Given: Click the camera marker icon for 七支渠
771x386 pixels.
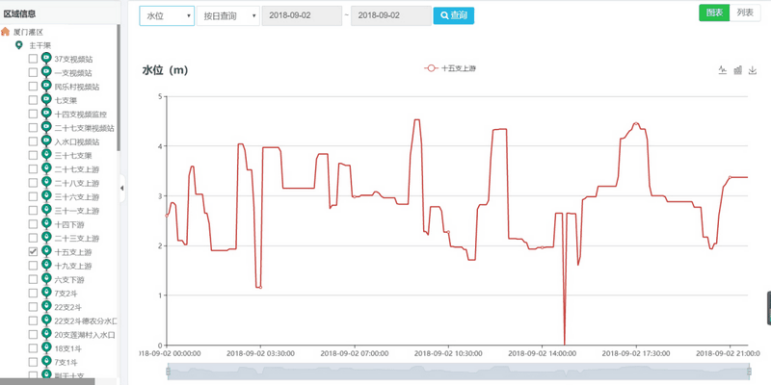Looking at the screenshot, I should (x=47, y=99).
